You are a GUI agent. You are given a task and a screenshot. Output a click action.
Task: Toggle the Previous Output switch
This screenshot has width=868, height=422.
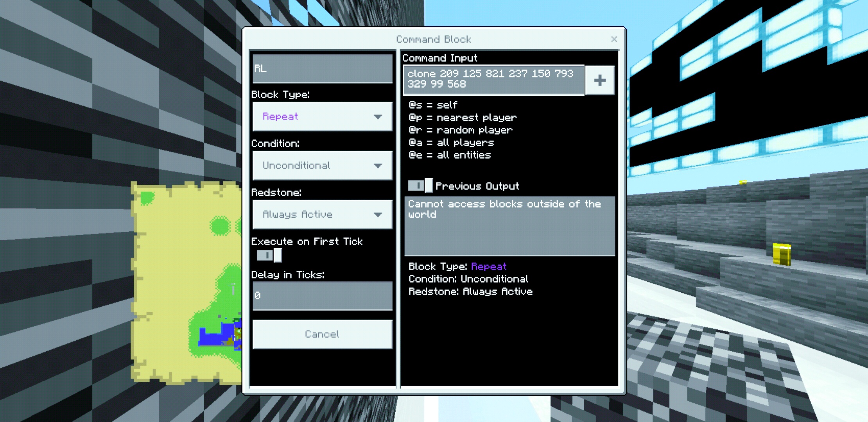click(420, 186)
